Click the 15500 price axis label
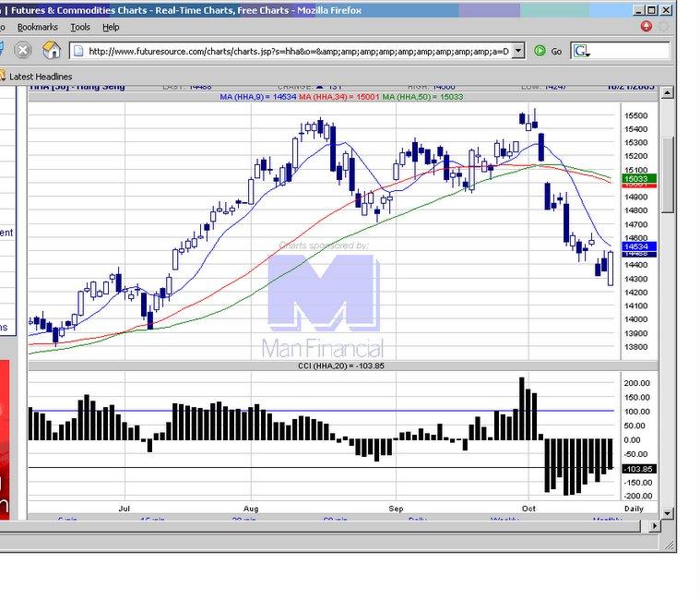The image size is (700, 599). tap(635, 115)
